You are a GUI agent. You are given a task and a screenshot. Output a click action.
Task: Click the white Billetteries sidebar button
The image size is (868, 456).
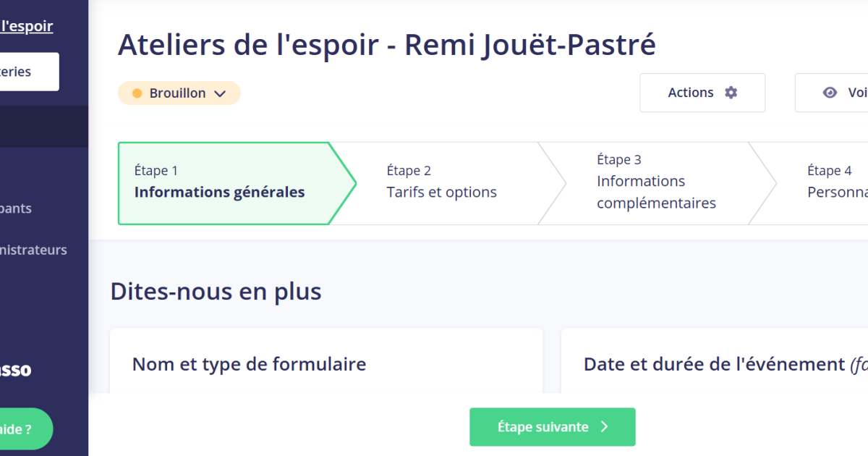pos(27,72)
